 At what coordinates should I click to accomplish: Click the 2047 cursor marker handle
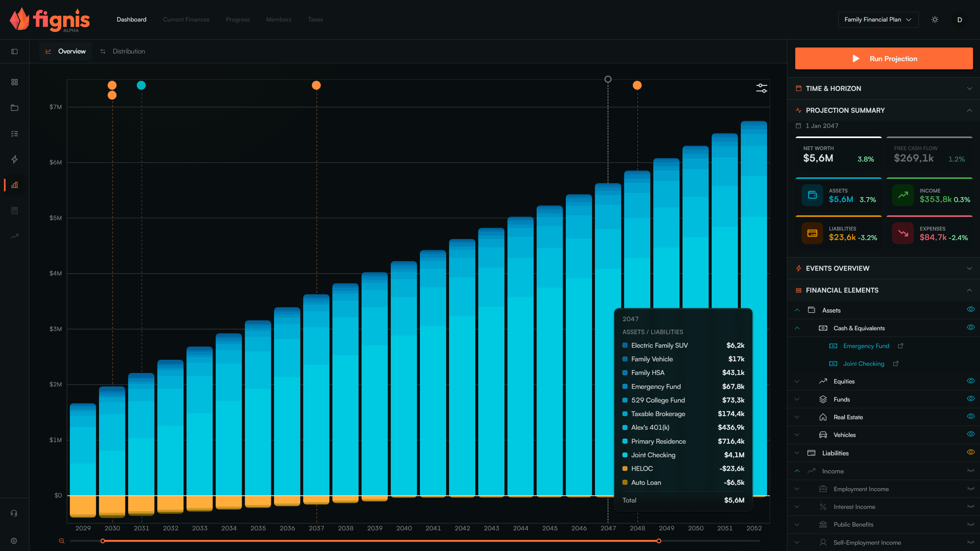608,79
